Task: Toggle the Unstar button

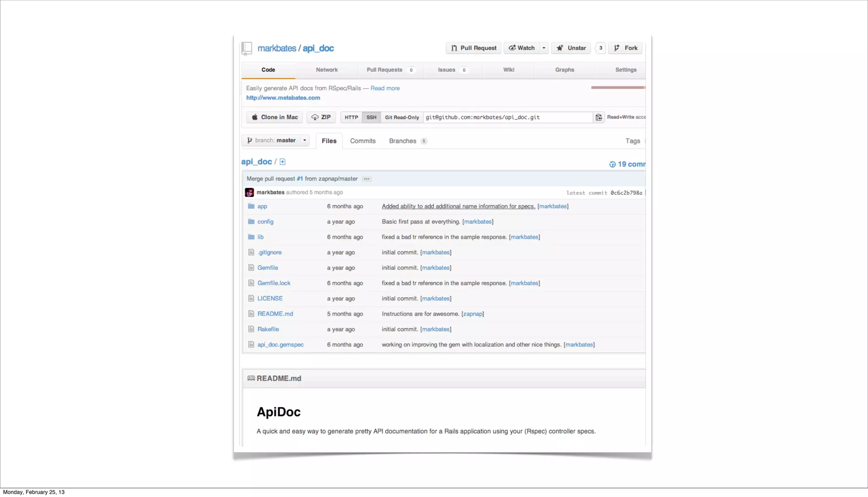Action: tap(571, 48)
